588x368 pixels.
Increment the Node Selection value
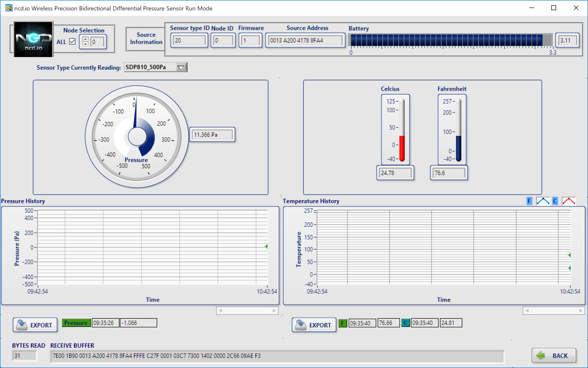click(85, 39)
